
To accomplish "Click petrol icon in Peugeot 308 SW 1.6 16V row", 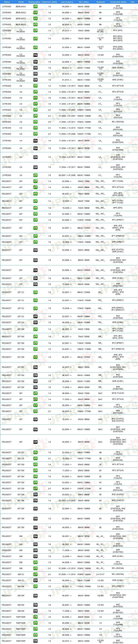I will tap(35, 586).
